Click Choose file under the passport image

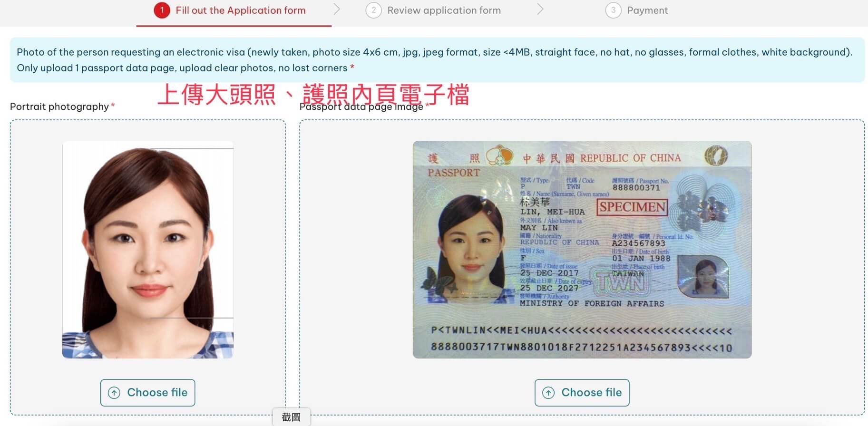click(x=582, y=393)
